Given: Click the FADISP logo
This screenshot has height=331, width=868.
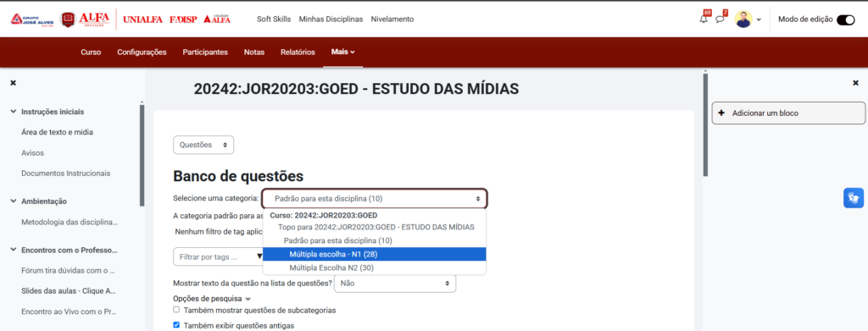Looking at the screenshot, I should (183, 19).
